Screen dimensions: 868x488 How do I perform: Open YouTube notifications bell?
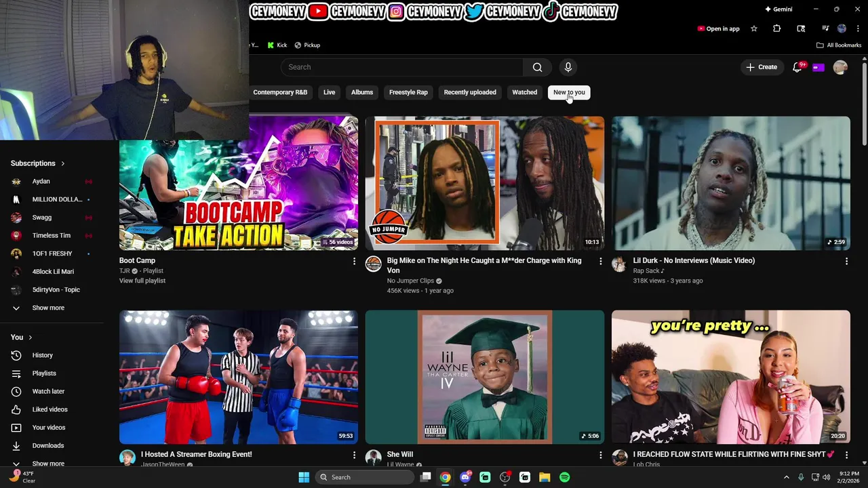(797, 67)
